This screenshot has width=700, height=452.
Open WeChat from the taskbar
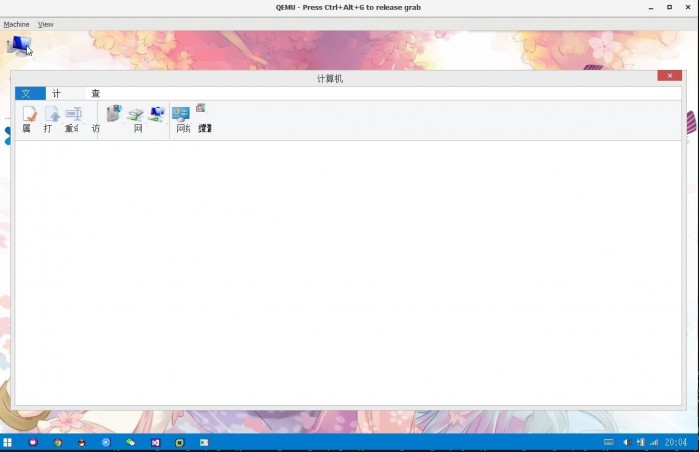pos(130,442)
